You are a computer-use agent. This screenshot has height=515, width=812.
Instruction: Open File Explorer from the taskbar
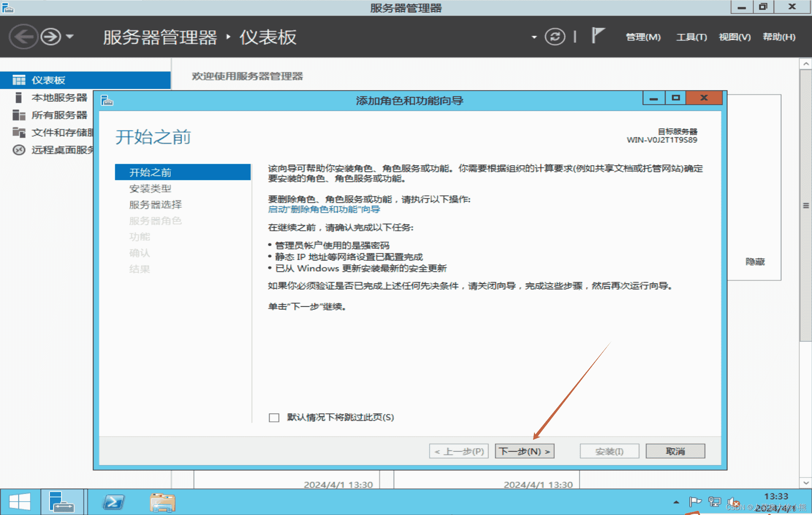162,501
